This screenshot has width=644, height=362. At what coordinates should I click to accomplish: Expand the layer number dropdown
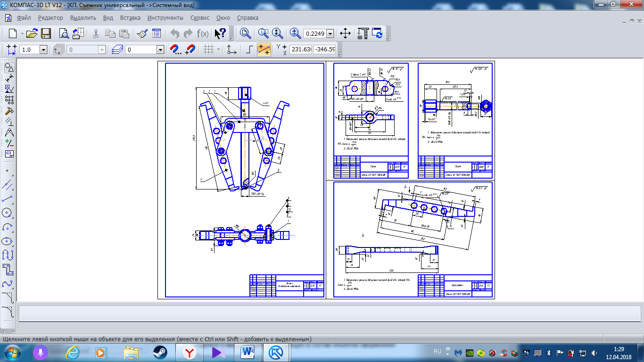tap(160, 49)
